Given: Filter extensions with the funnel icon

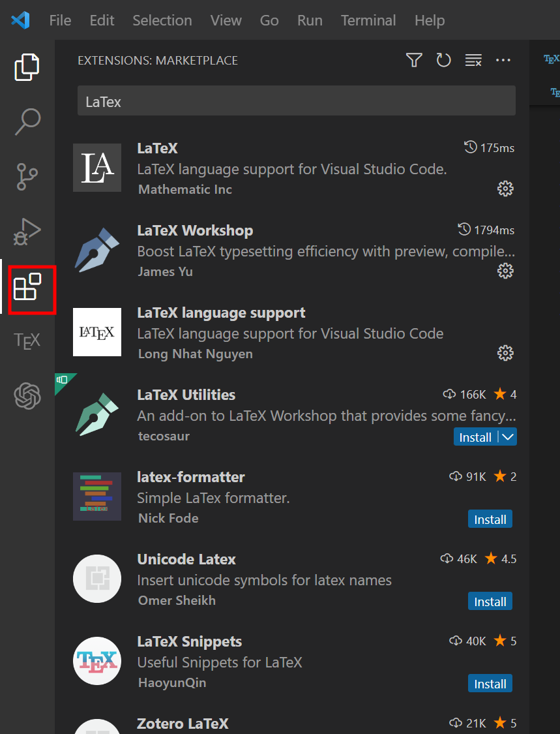Looking at the screenshot, I should [414, 60].
